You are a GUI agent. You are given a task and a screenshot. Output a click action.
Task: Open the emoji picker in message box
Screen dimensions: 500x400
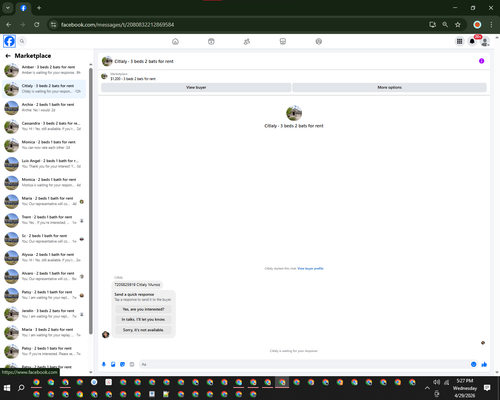(x=473, y=364)
